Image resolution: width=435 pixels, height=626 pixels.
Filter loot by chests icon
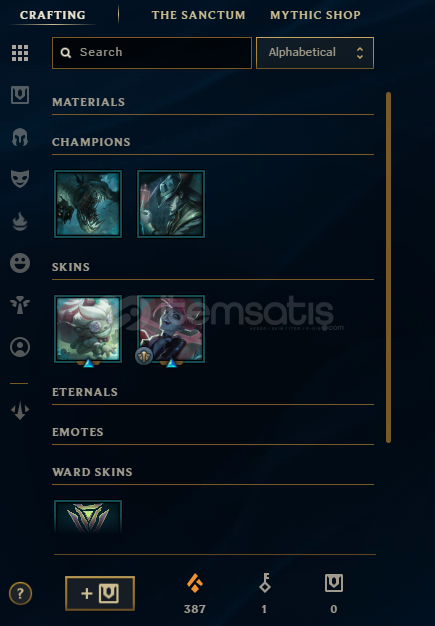(20, 95)
